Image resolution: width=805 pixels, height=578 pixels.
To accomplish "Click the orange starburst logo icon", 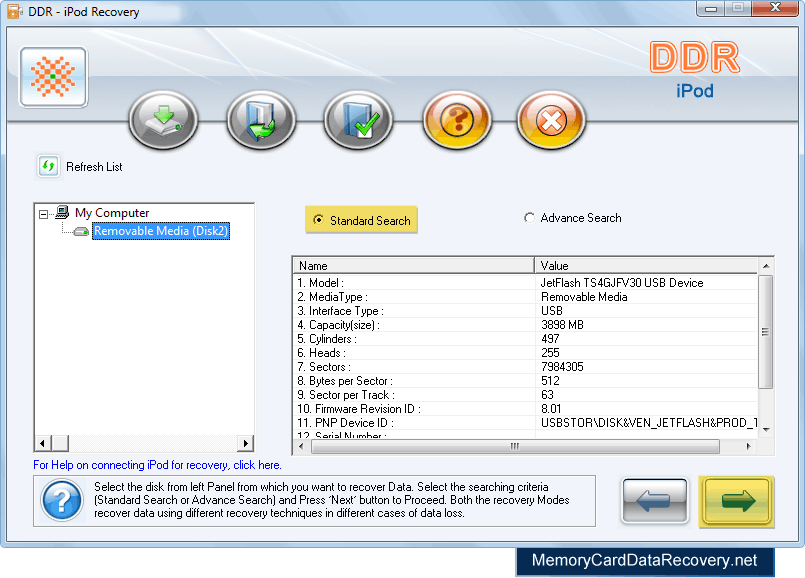I will coord(53,77).
